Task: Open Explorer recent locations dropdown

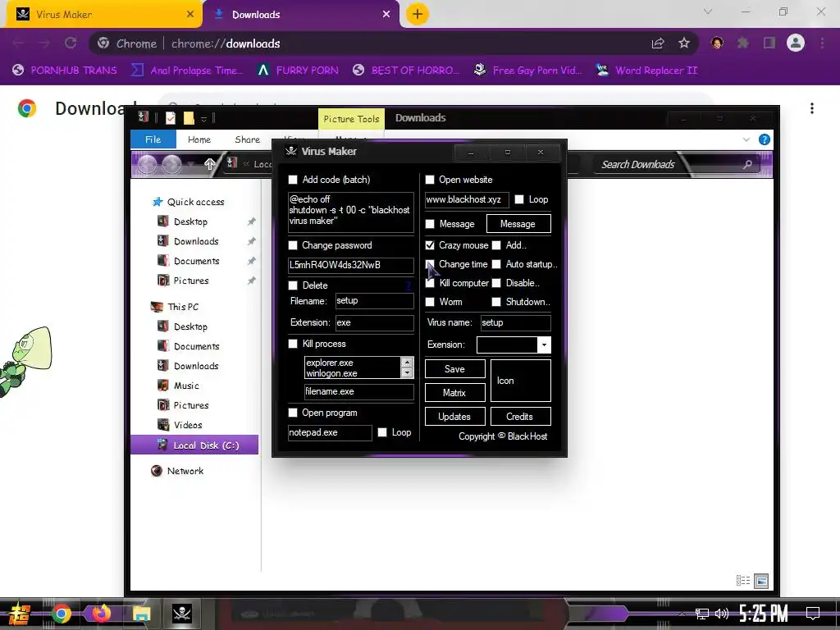Action: tap(190, 164)
